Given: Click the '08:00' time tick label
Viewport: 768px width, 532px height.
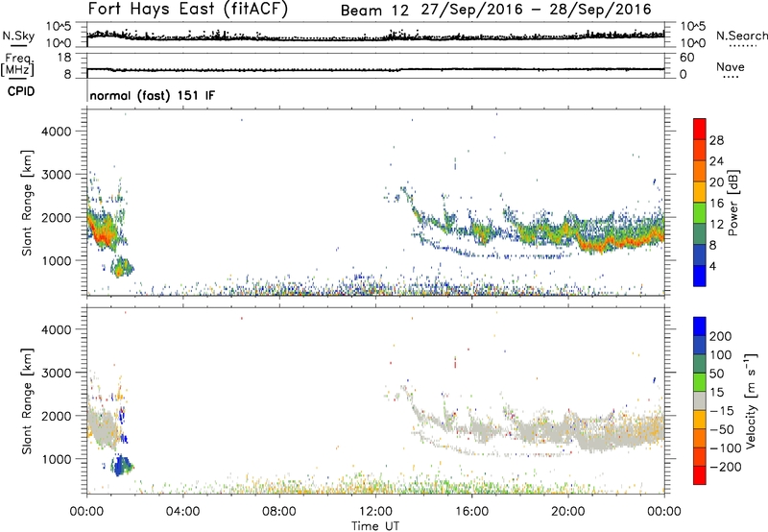Looking at the screenshot, I should (279, 512).
